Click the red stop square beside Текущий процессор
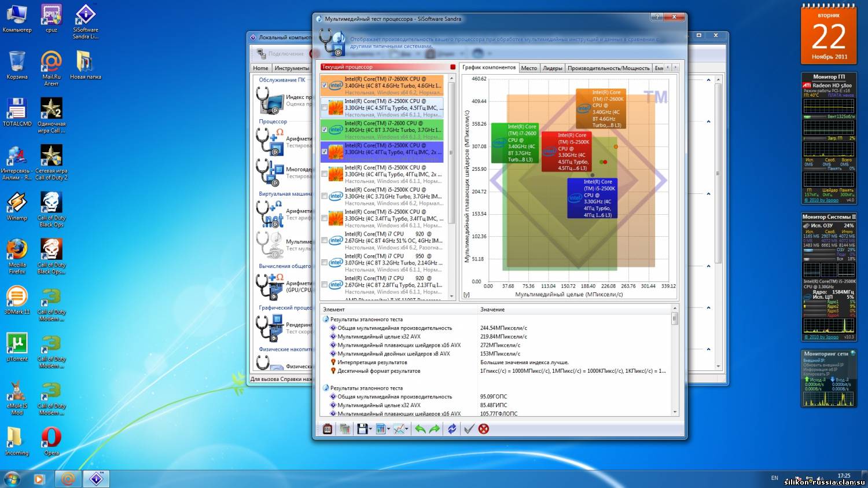The height and width of the screenshot is (488, 868). (x=453, y=67)
